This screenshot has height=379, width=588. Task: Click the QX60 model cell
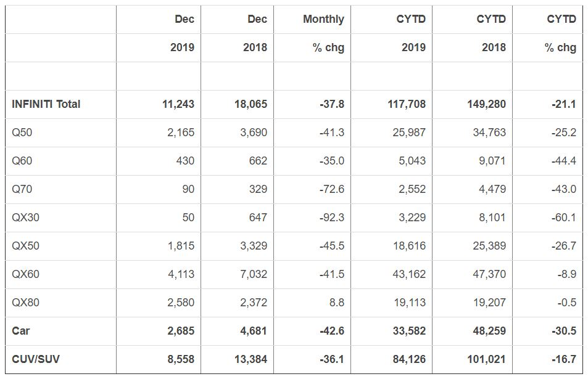[x=25, y=274]
